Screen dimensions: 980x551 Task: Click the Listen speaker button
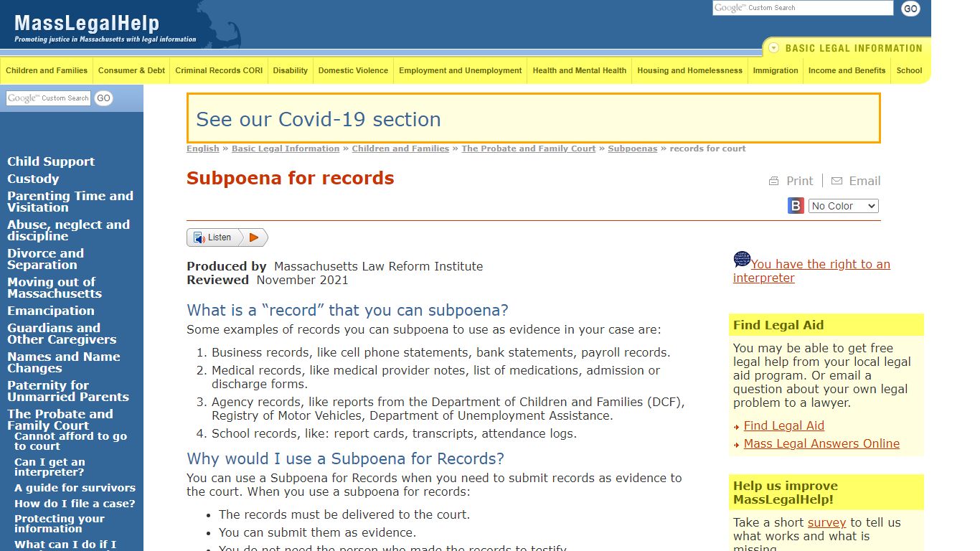pos(213,237)
